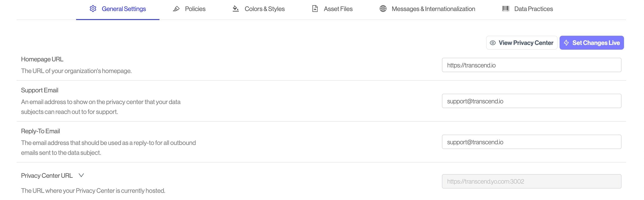
Task: Click the gavel icon beside Policies
Action: coord(176,9)
